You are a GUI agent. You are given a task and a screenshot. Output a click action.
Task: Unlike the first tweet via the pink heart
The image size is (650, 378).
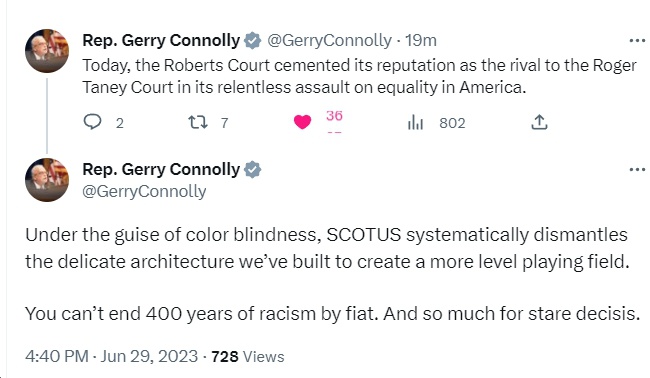point(302,122)
